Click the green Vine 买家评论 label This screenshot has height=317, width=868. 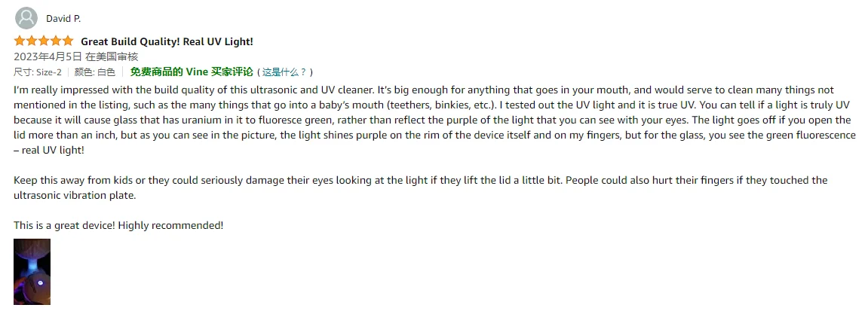click(x=219, y=72)
